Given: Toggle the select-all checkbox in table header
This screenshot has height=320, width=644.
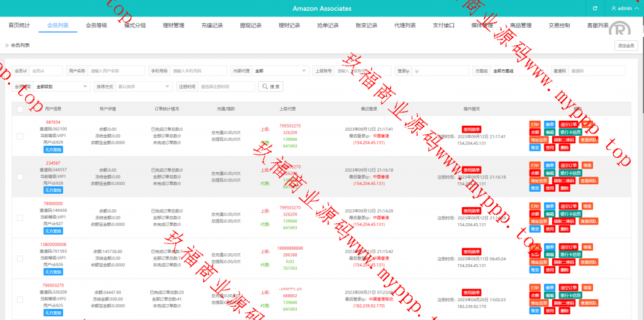Looking at the screenshot, I should [20, 109].
